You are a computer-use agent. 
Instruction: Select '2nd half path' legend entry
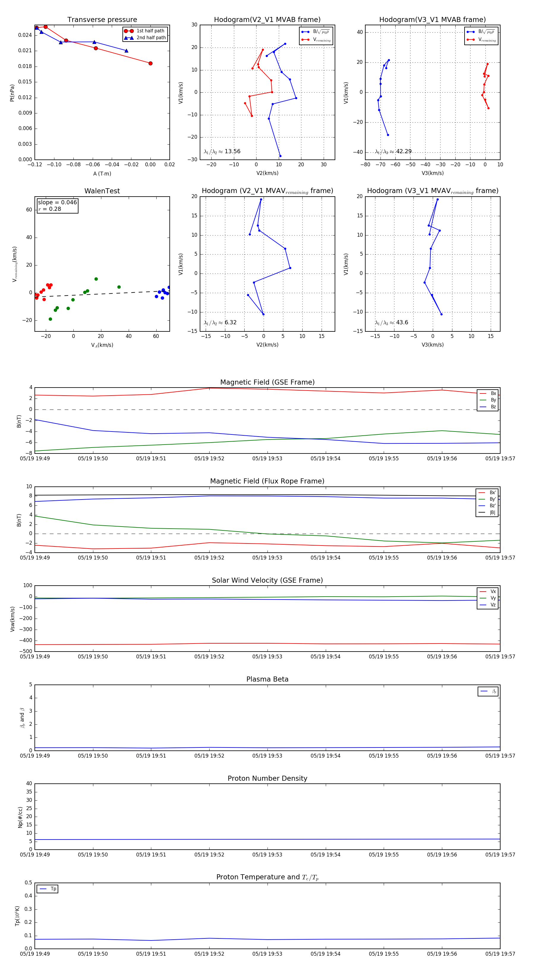(x=145, y=38)
